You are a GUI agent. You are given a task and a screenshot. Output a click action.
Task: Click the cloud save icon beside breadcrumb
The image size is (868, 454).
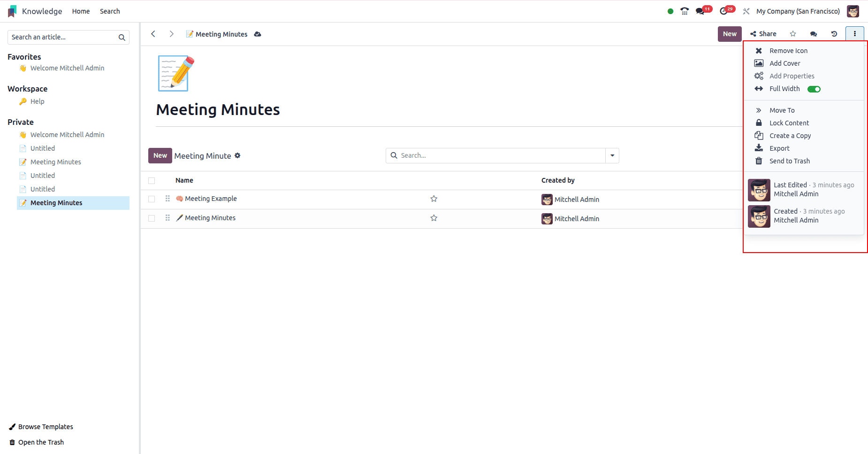coord(258,34)
